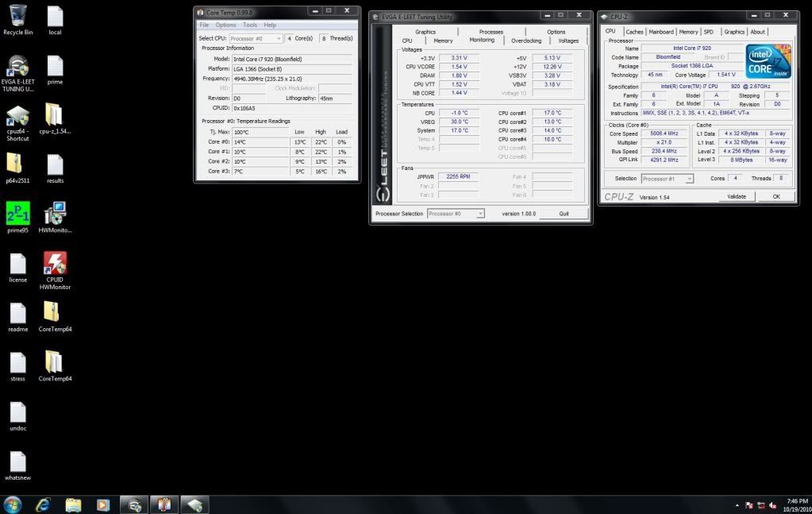
Task: Click the Core Temp title bar icon
Action: [x=200, y=12]
